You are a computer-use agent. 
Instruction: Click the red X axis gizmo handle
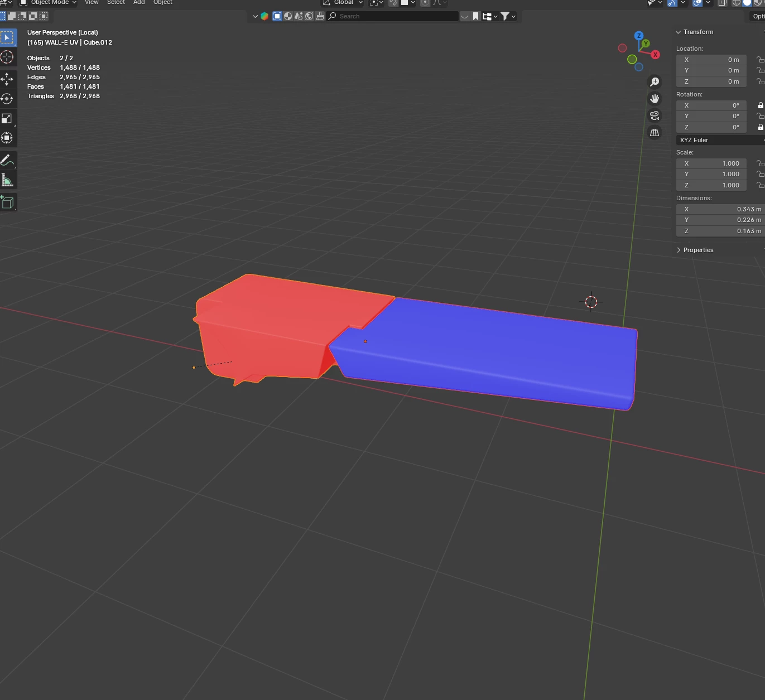coord(656,55)
